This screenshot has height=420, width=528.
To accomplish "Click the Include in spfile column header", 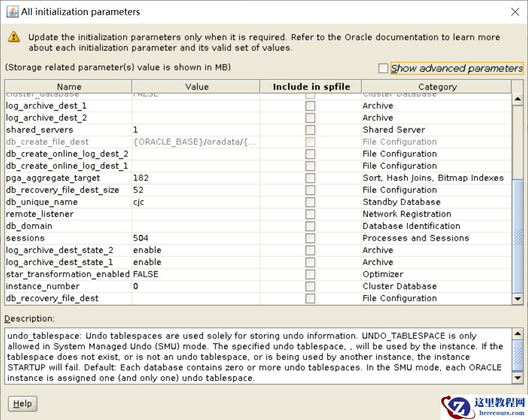I will 311,87.
